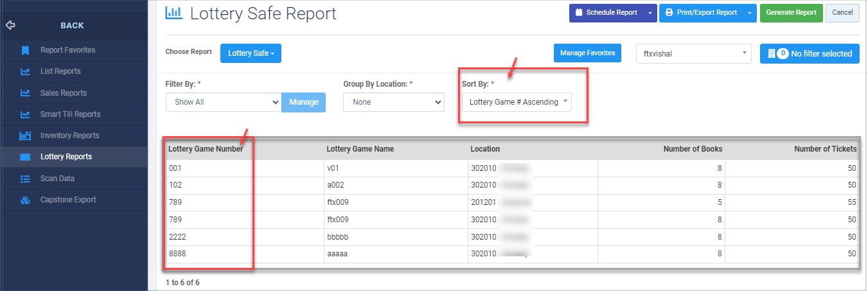Click the Manage Favorites button

pyautogui.click(x=587, y=53)
